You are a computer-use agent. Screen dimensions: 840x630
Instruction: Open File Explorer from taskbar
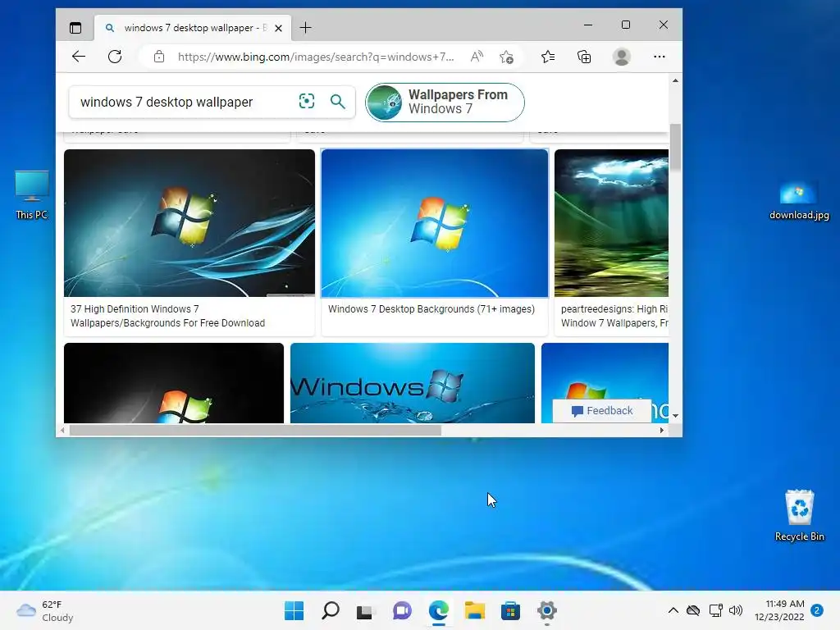(475, 610)
